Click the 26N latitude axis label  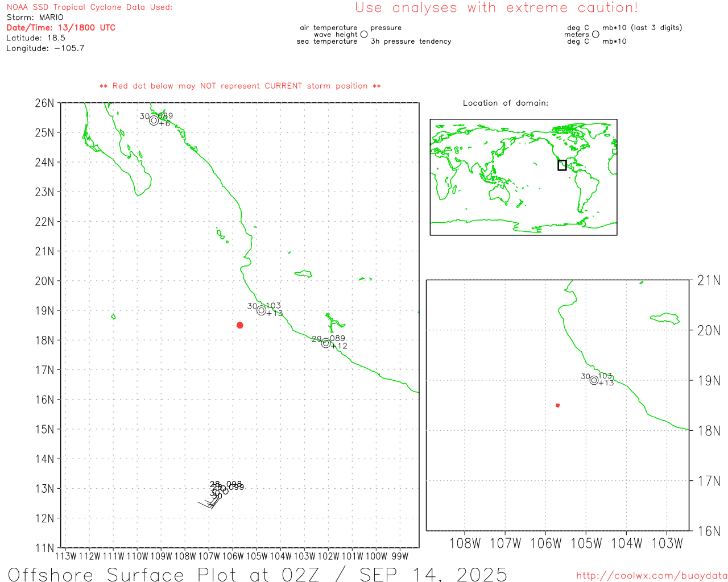tap(44, 103)
